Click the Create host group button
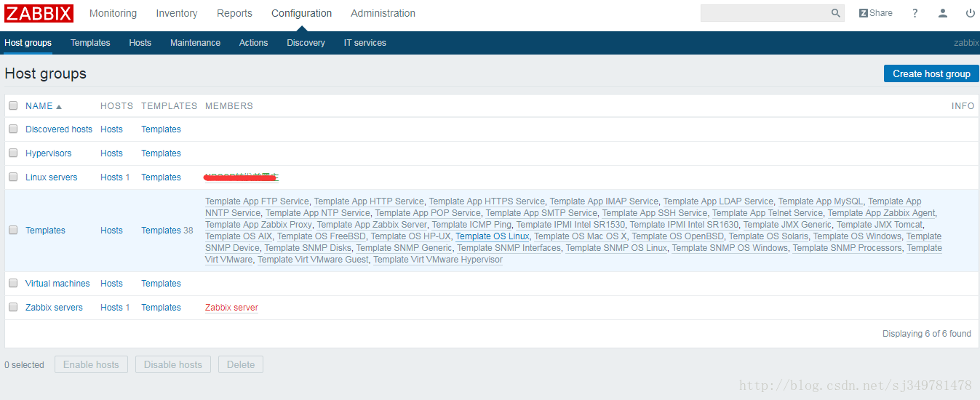 point(931,73)
